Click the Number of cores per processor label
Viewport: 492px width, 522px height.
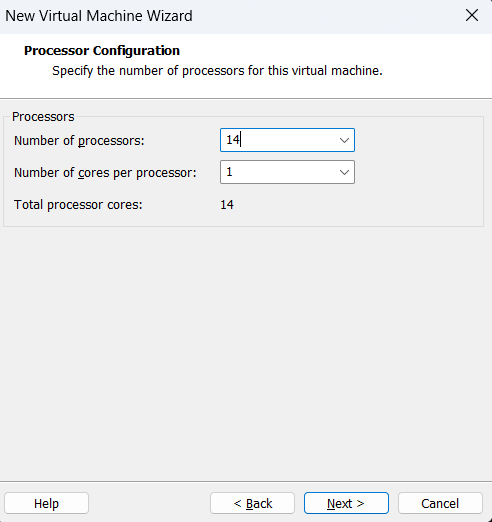pyautogui.click(x=105, y=173)
